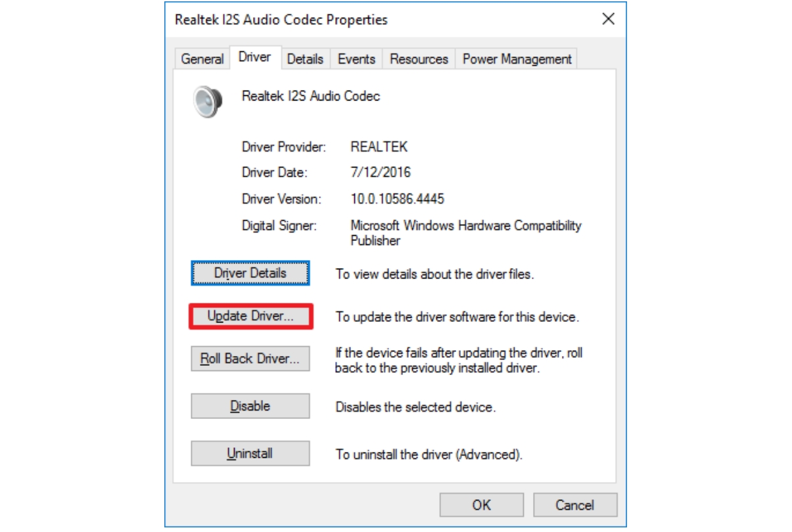The width and height of the screenshot is (792, 532).
Task: Go to the Events tab
Action: point(356,59)
